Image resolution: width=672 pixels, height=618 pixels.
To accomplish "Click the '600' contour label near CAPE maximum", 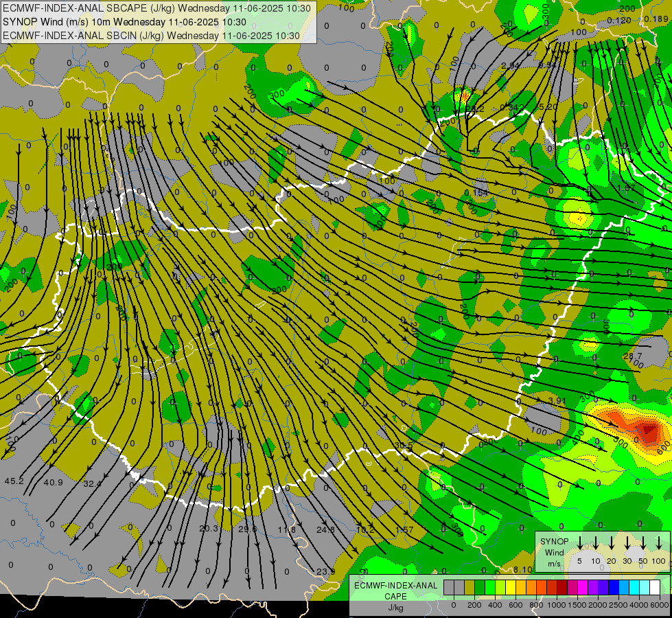I will [x=663, y=448].
